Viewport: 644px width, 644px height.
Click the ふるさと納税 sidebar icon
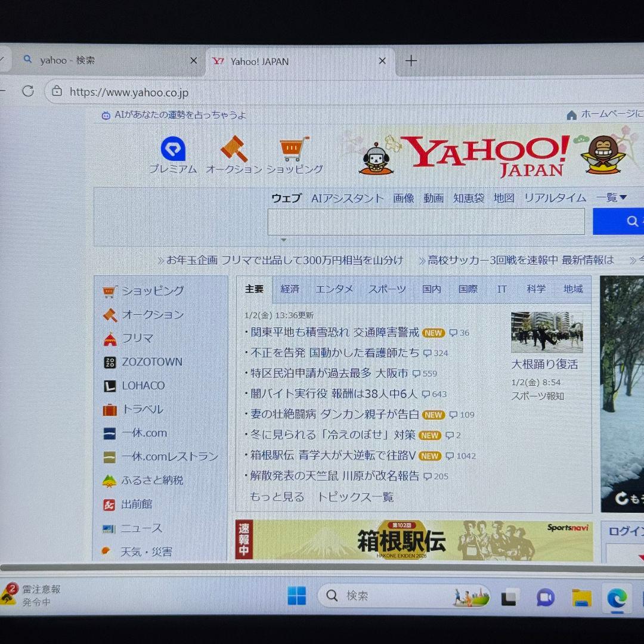(x=110, y=480)
